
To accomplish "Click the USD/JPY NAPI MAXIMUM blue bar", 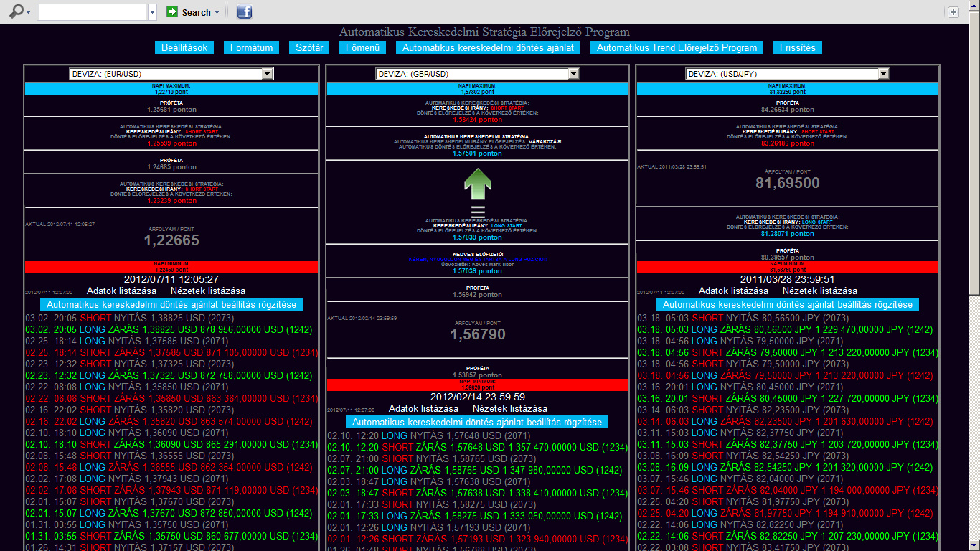I will pos(787,89).
